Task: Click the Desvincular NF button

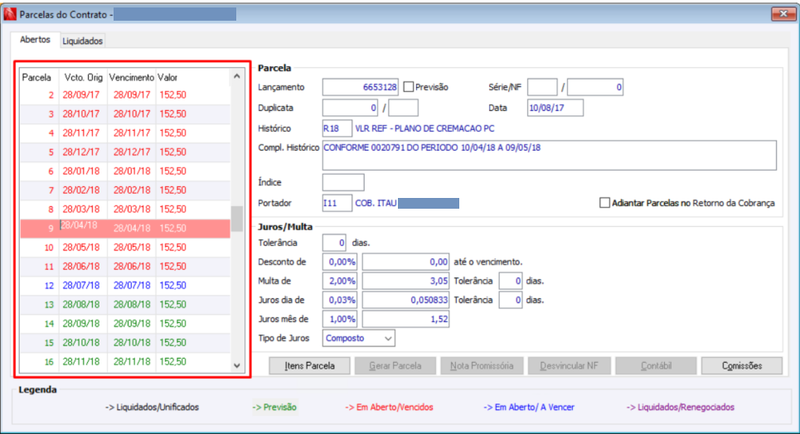Action: pyautogui.click(x=569, y=366)
